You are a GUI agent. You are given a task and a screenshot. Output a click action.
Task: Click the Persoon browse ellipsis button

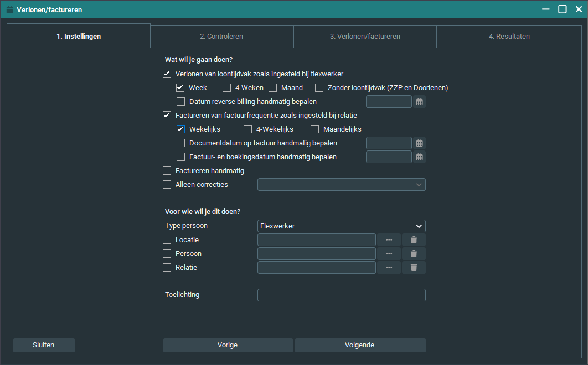(389, 254)
